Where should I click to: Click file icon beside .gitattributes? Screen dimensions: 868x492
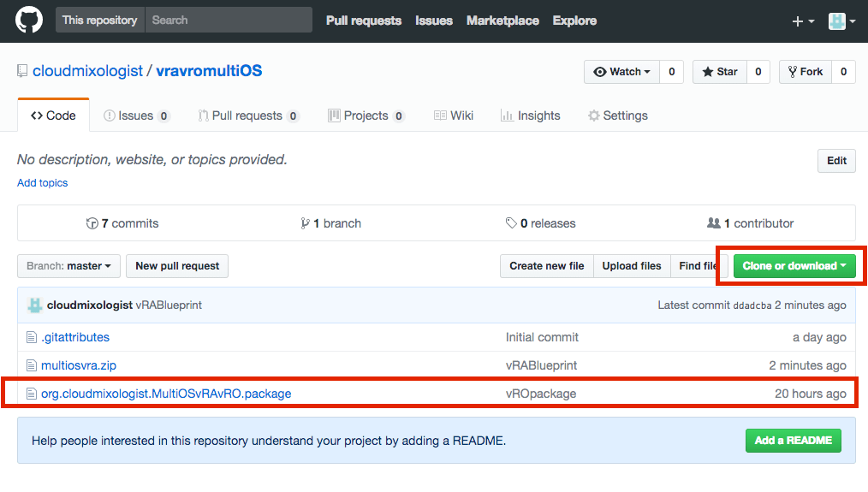[32, 337]
